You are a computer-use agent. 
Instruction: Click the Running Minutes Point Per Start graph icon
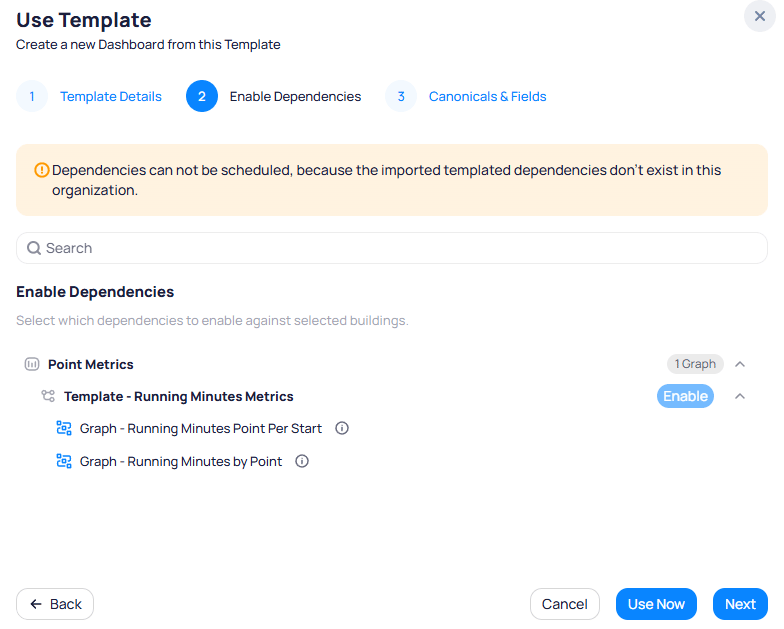[64, 428]
